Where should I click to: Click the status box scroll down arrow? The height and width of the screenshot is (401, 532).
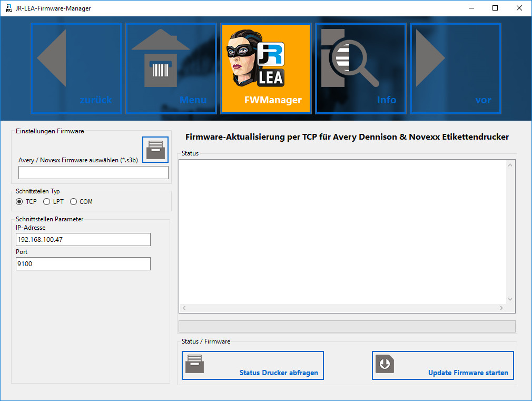pyautogui.click(x=510, y=299)
